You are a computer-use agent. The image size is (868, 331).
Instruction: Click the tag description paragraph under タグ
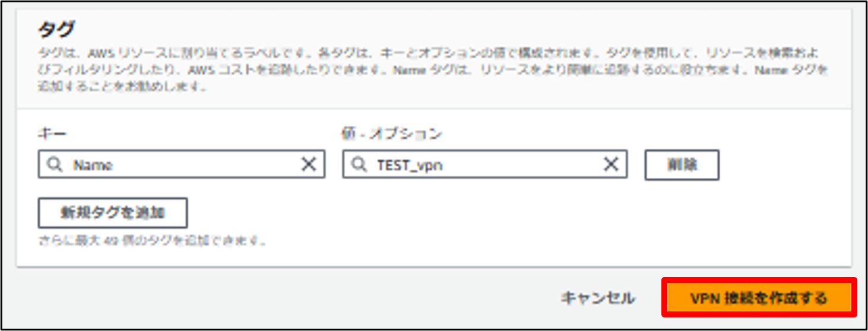(x=432, y=70)
